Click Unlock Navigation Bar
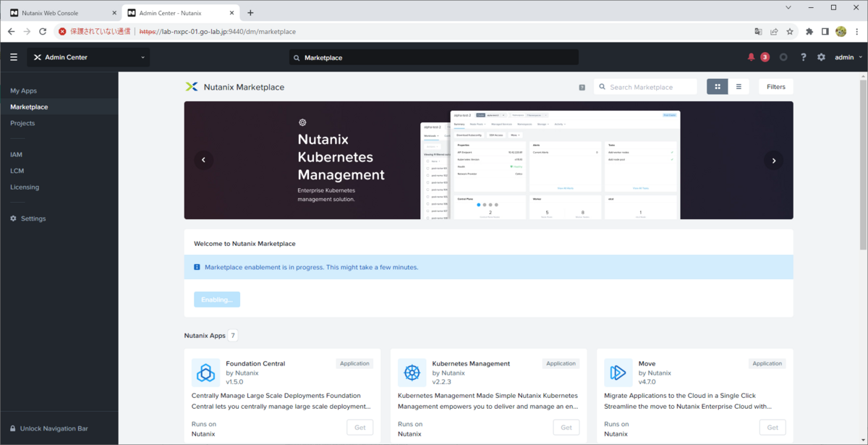This screenshot has width=868, height=445. [48, 428]
